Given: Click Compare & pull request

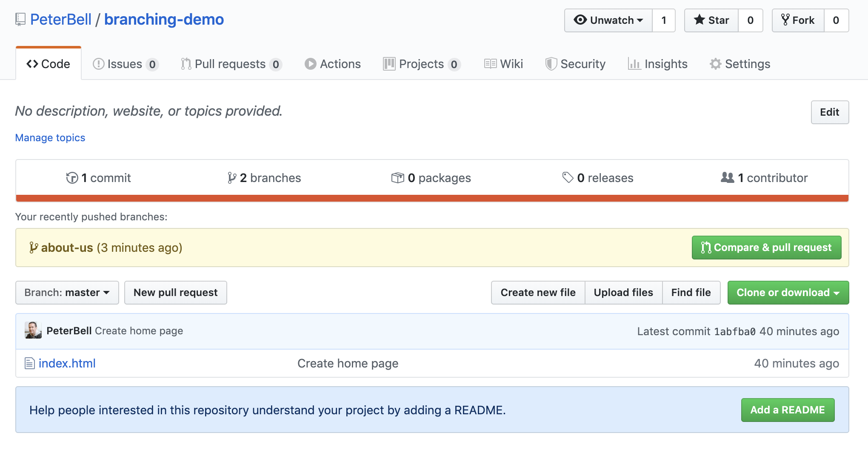Looking at the screenshot, I should (766, 248).
